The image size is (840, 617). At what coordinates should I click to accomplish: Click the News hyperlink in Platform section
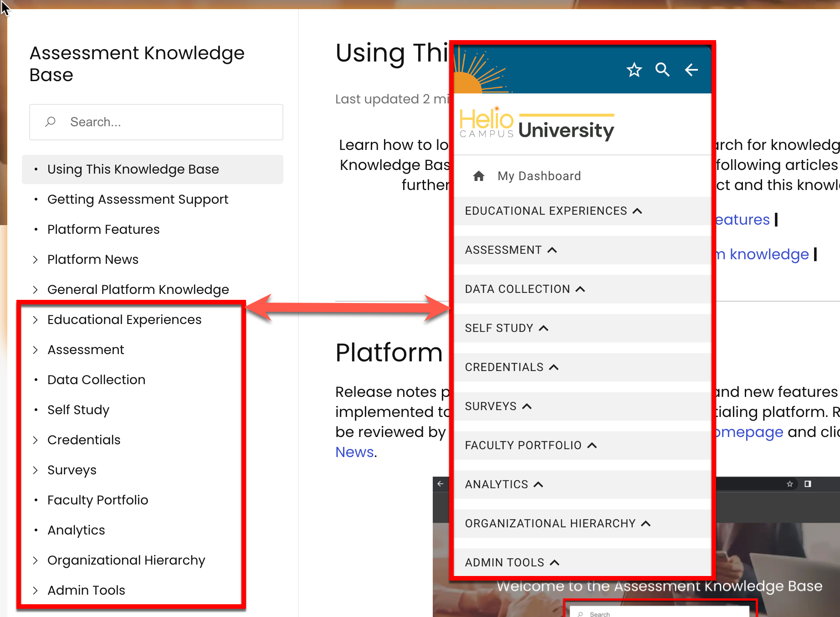tap(354, 452)
